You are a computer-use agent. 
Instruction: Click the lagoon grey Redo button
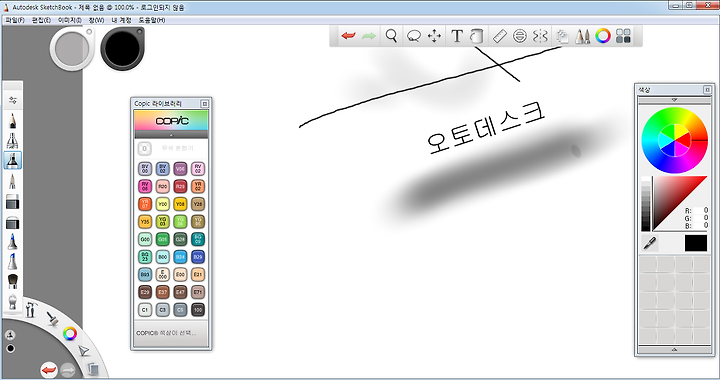point(68,370)
